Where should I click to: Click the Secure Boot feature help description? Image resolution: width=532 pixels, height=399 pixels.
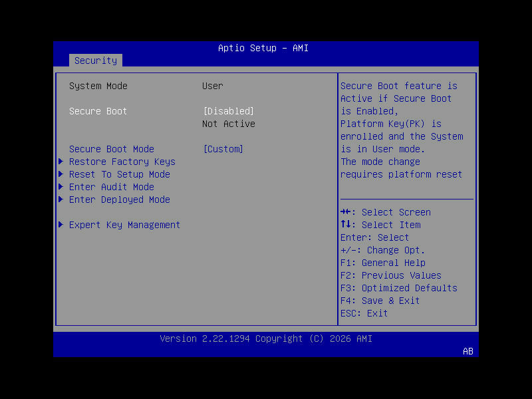coord(402,130)
